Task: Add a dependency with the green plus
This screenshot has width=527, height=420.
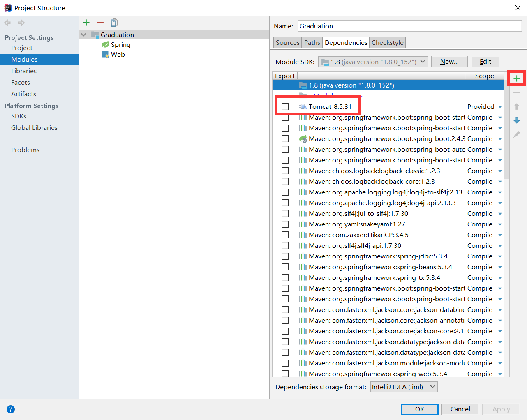Action: click(517, 78)
